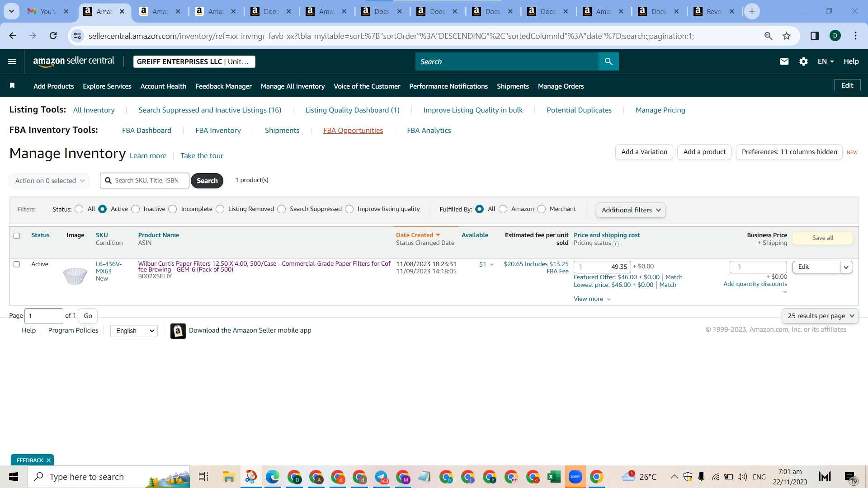
Task: Open the settings gear icon
Action: 803,61
